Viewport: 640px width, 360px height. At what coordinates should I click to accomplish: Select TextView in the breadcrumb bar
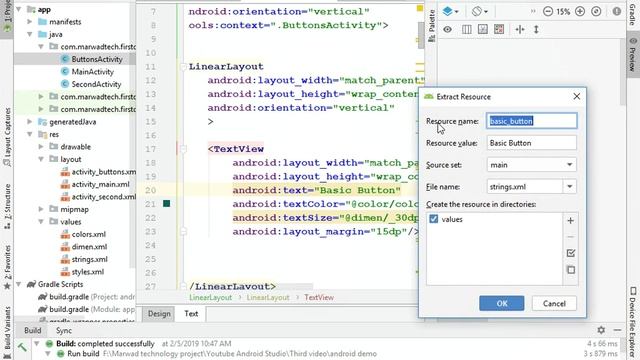[319, 298]
